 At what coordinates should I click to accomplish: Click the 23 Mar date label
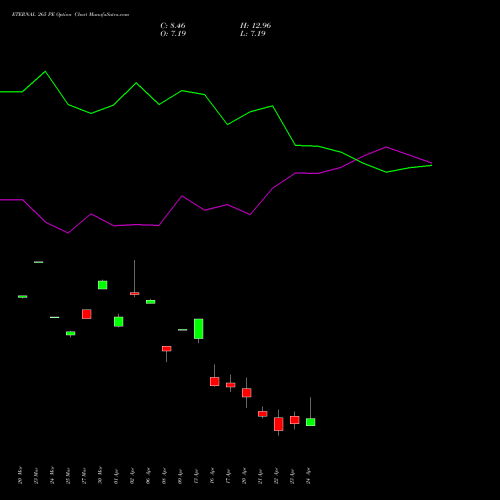[36, 475]
